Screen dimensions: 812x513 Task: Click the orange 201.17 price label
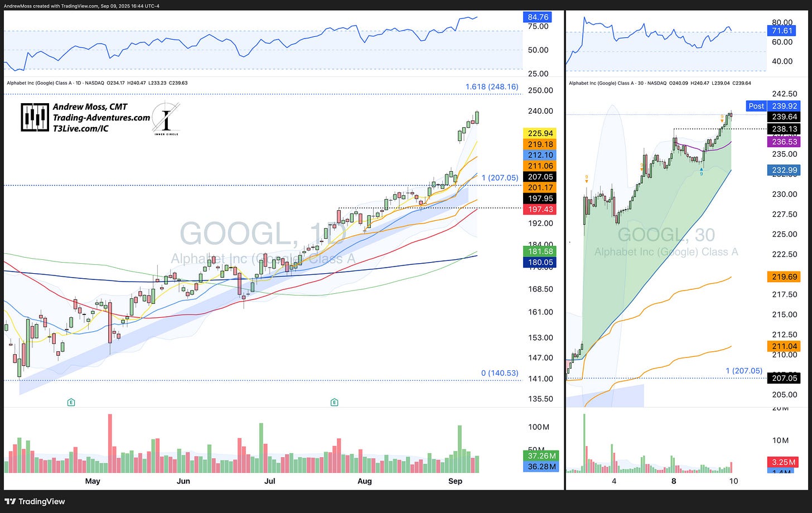540,187
